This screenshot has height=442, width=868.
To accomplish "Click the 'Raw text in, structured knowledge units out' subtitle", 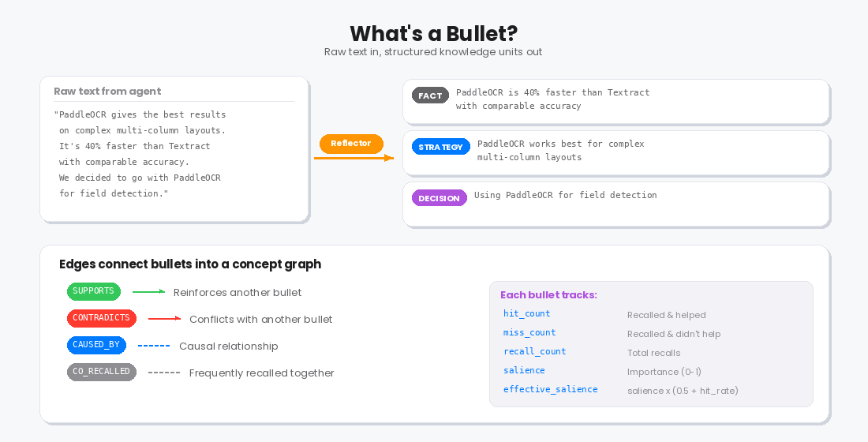I will pyautogui.click(x=433, y=52).
